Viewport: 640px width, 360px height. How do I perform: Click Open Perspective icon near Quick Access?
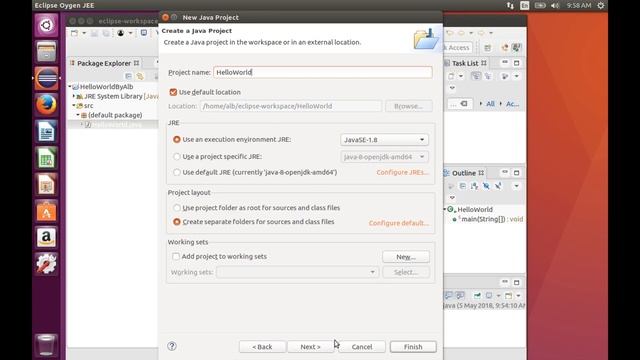pyautogui.click(x=488, y=48)
